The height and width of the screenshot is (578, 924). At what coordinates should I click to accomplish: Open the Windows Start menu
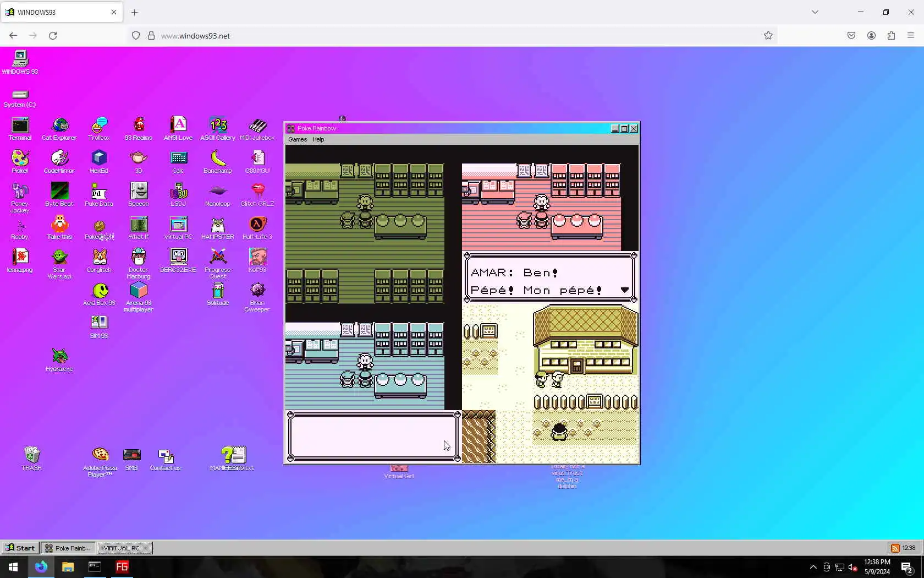click(13, 567)
